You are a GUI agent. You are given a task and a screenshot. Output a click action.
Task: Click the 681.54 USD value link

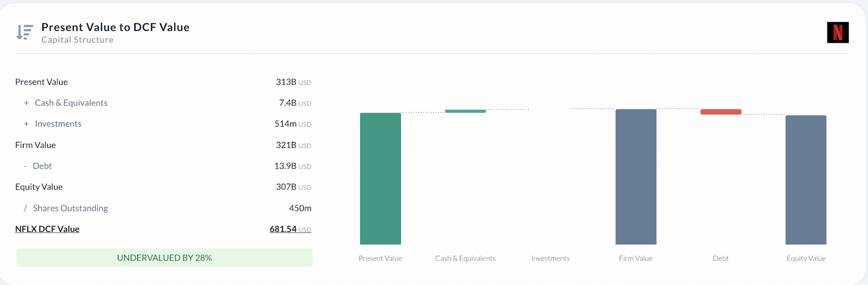tap(290, 229)
